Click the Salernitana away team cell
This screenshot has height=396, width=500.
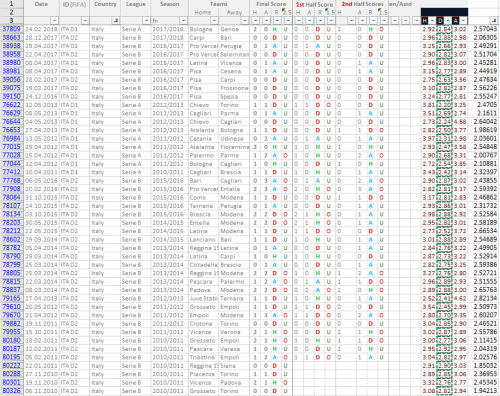(x=234, y=54)
